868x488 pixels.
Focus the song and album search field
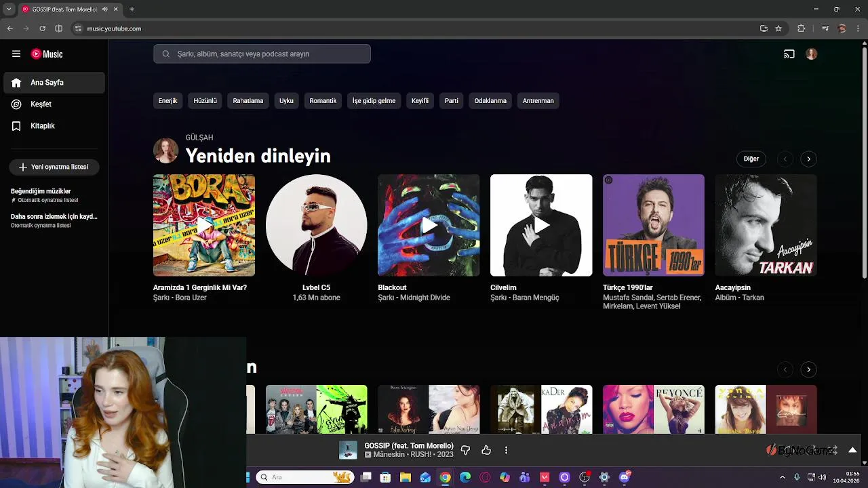pyautogui.click(x=262, y=54)
